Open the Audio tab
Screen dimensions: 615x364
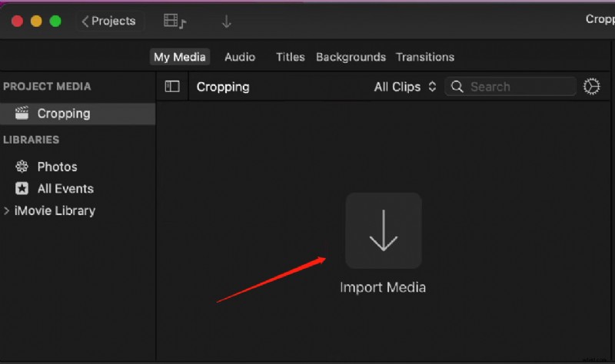coord(240,57)
